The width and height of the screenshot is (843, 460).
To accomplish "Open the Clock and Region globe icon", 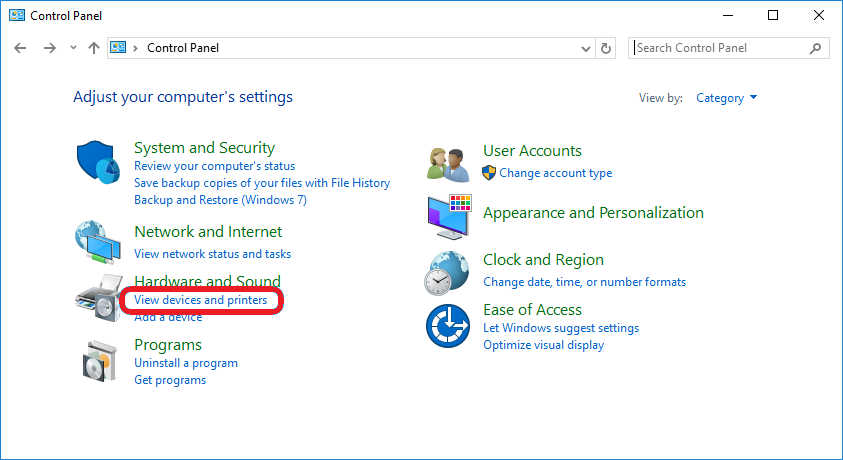I will (446, 273).
